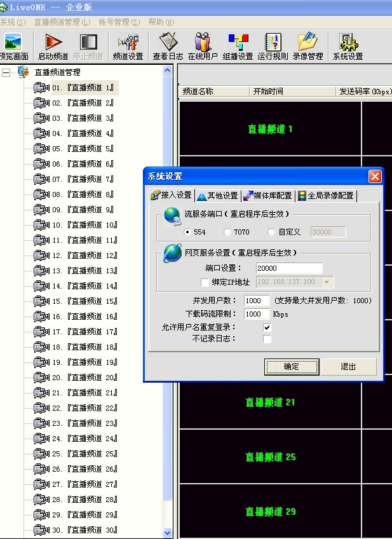Click the 在线用户 online users icon
The image size is (392, 539).
click(x=203, y=46)
